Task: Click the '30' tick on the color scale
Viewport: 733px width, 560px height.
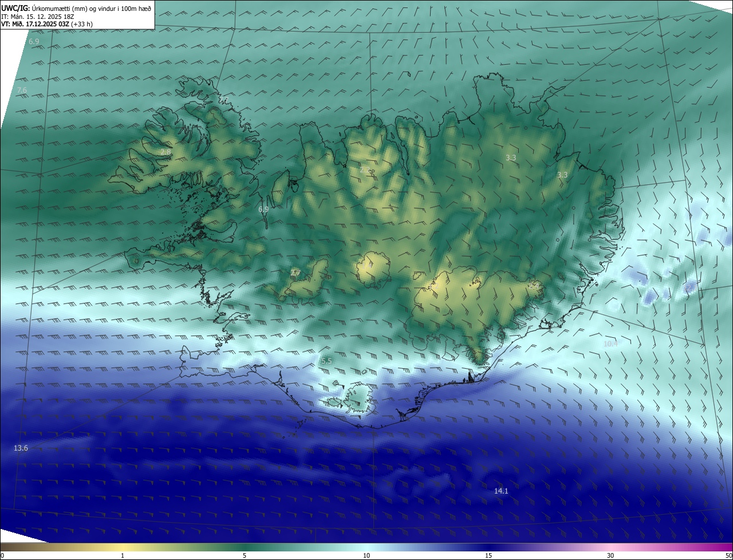Action: [x=610, y=555]
